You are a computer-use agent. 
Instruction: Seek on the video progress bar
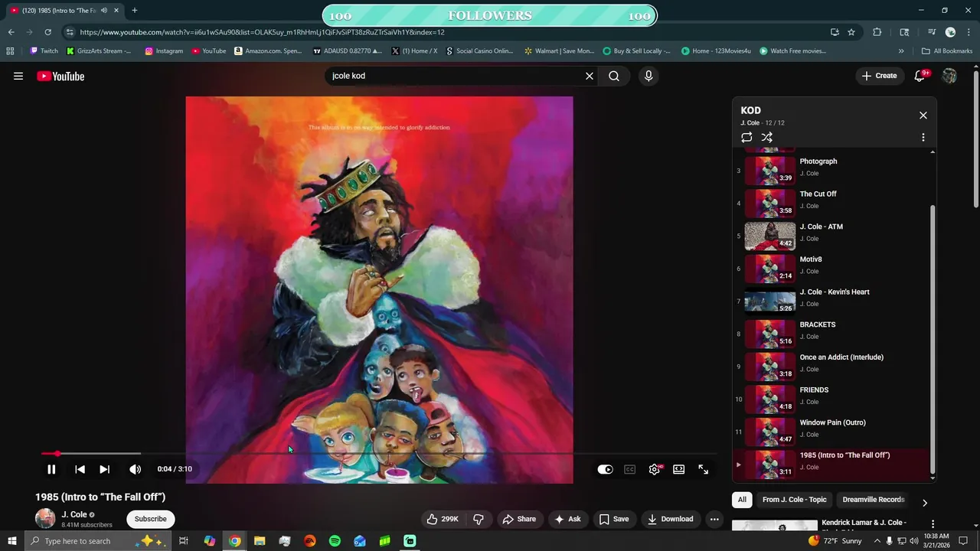coord(378,454)
